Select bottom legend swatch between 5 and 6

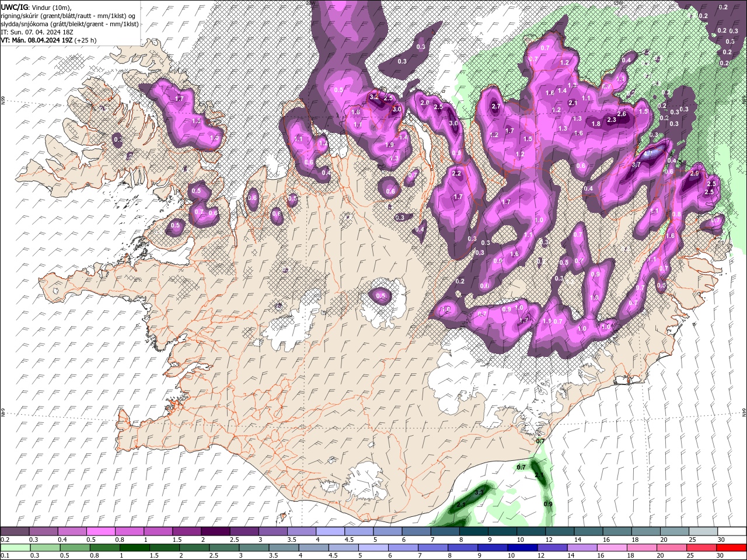tap(373, 548)
